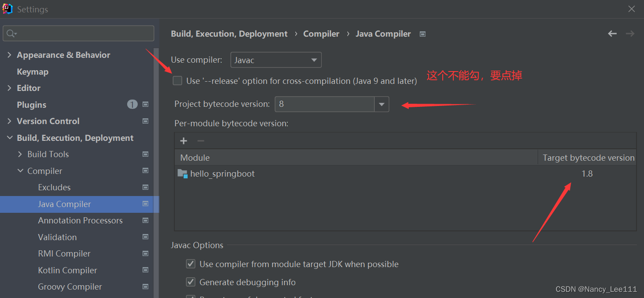The image size is (644, 298).
Task: Expand the Version Control section
Action: click(x=10, y=121)
